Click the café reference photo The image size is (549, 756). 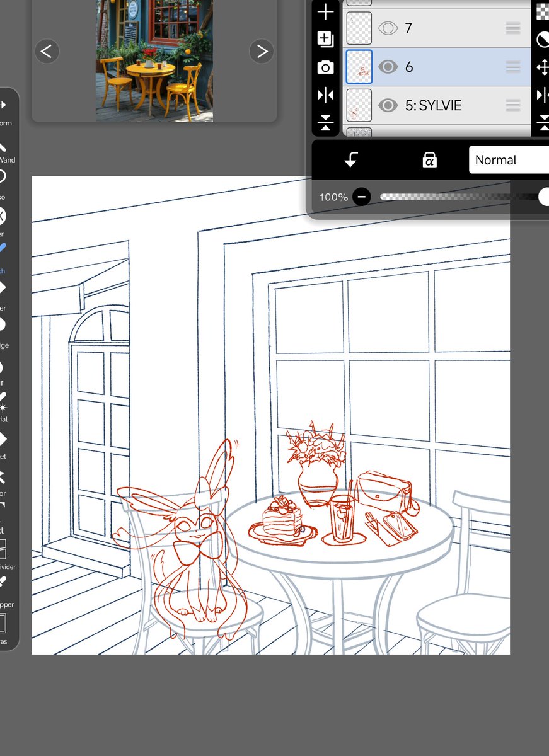(154, 60)
